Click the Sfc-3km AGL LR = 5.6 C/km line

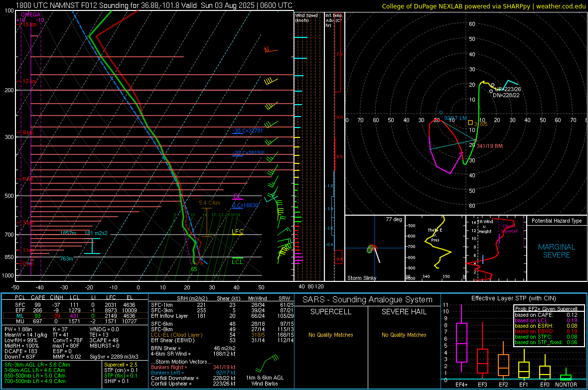(x=37, y=365)
